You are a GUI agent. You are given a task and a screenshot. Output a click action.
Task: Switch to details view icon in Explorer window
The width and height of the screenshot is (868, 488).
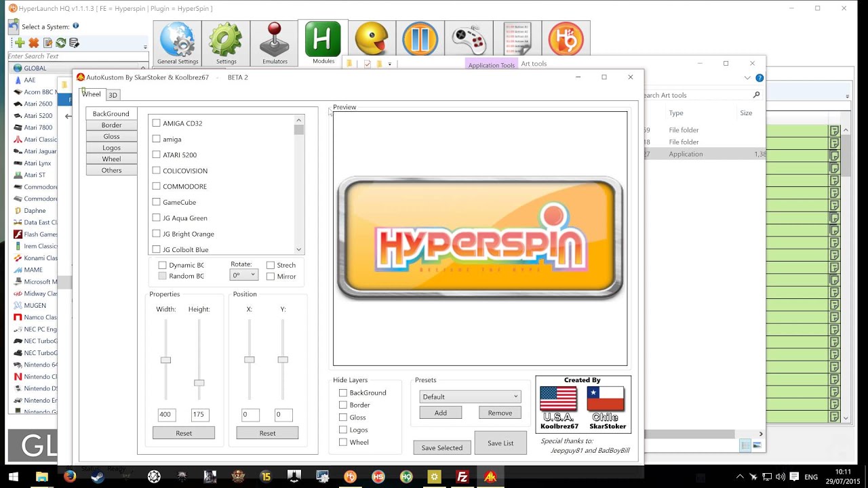pos(745,445)
